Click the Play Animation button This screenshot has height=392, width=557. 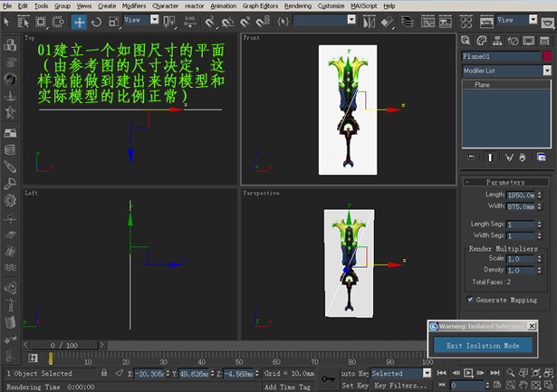click(468, 372)
